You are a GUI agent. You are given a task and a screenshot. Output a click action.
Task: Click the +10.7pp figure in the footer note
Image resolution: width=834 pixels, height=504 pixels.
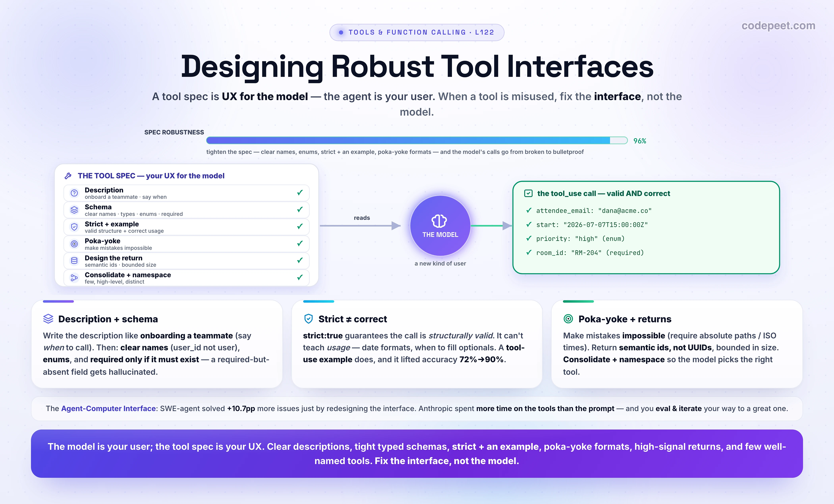(241, 408)
